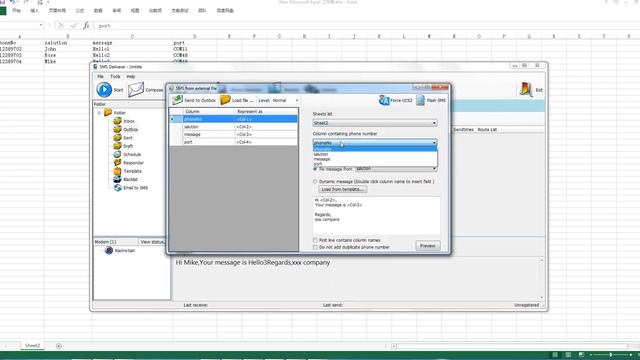This screenshot has width=640, height=360.
Task: Click the message template text area
Action: (x=376, y=215)
